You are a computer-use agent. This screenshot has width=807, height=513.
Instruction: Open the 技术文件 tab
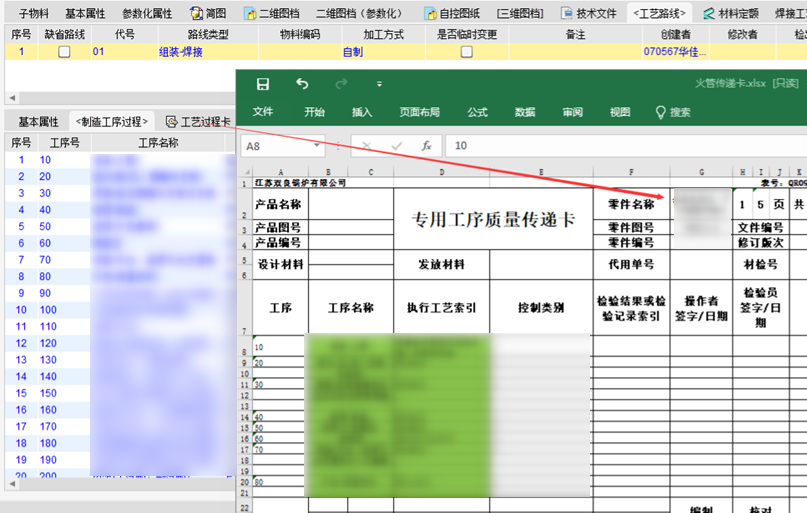589,13
